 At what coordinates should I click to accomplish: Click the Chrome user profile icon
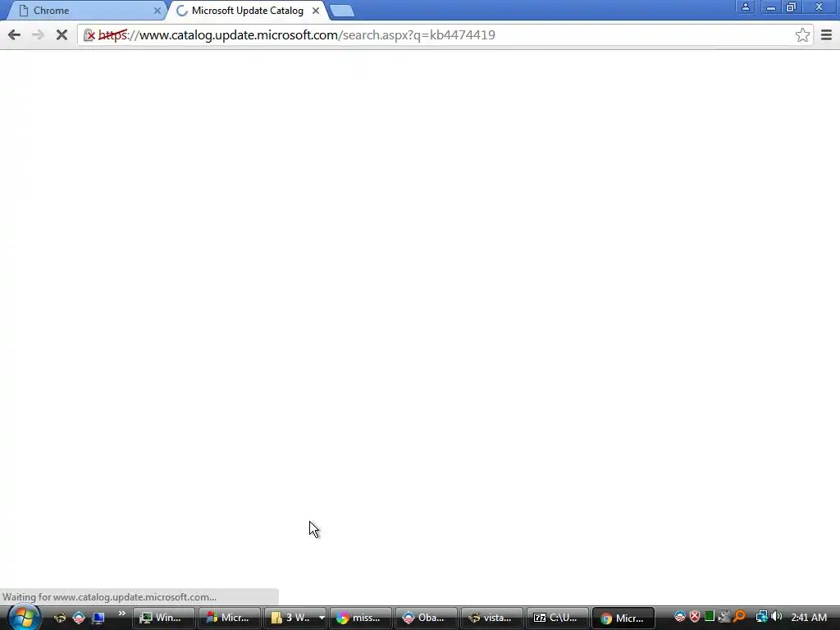[x=745, y=7]
